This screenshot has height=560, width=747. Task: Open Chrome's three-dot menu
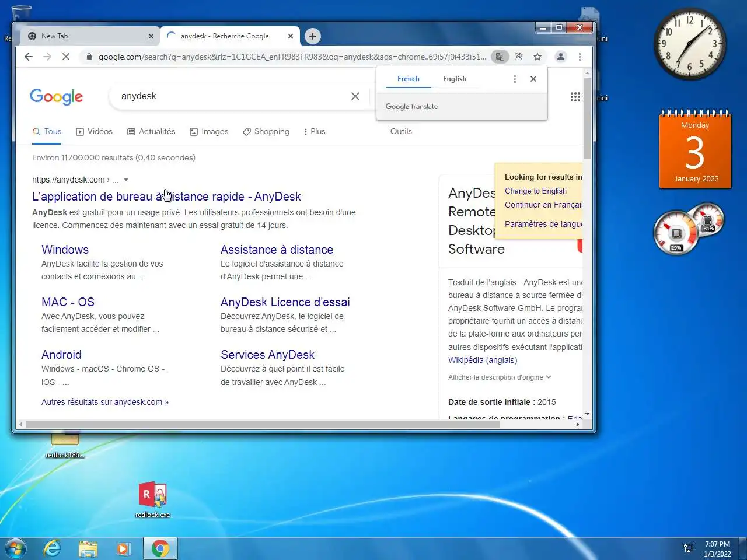pos(580,57)
